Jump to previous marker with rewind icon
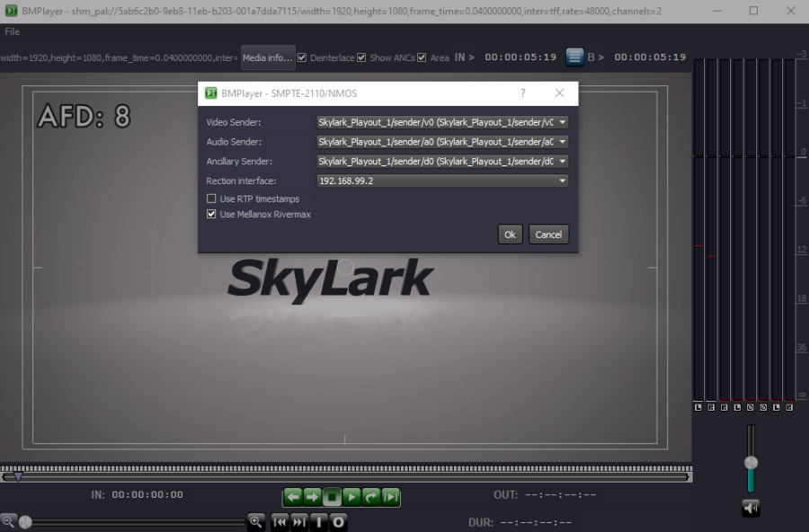Screen dimensions: 809x532 point(280,522)
